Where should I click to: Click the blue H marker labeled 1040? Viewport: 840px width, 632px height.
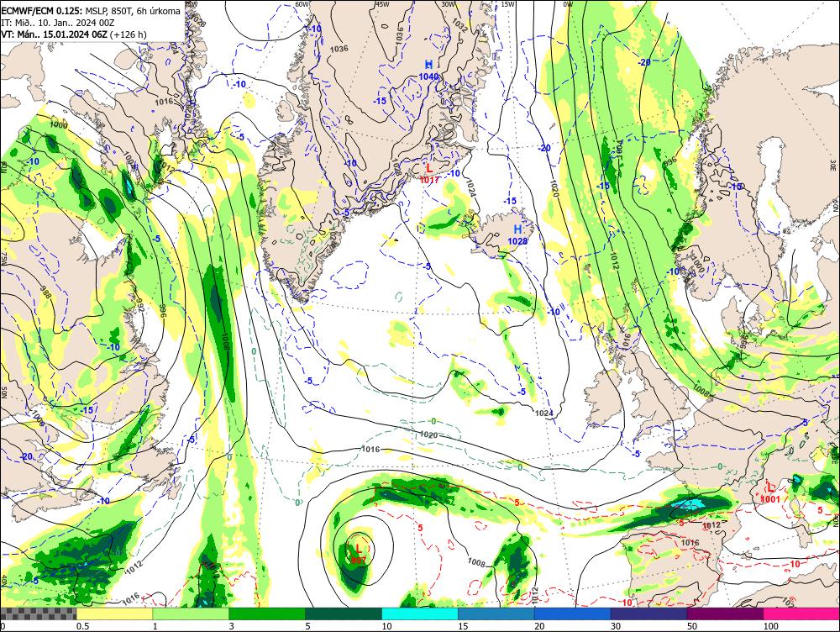(428, 65)
